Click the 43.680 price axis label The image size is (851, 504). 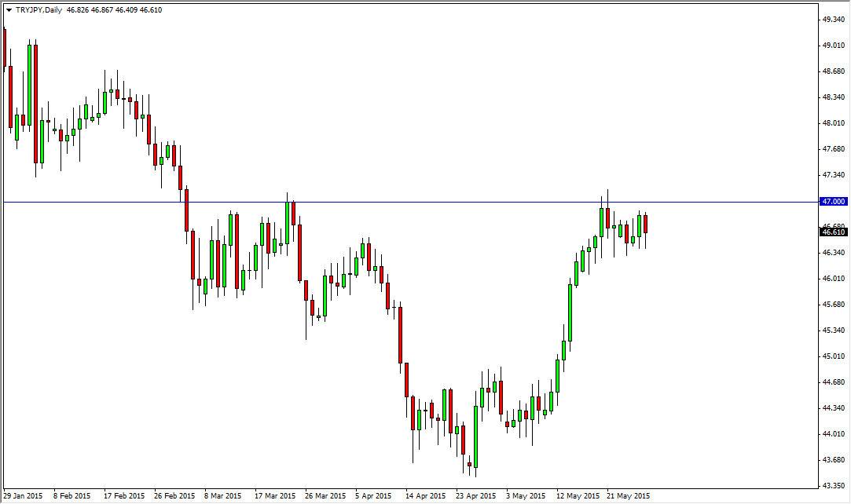tap(834, 460)
